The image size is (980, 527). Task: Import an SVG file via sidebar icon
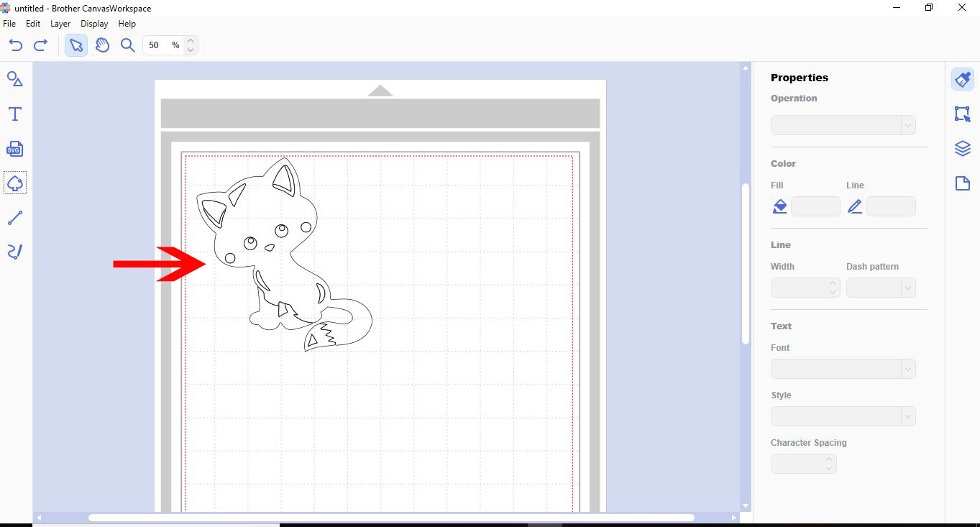[15, 149]
